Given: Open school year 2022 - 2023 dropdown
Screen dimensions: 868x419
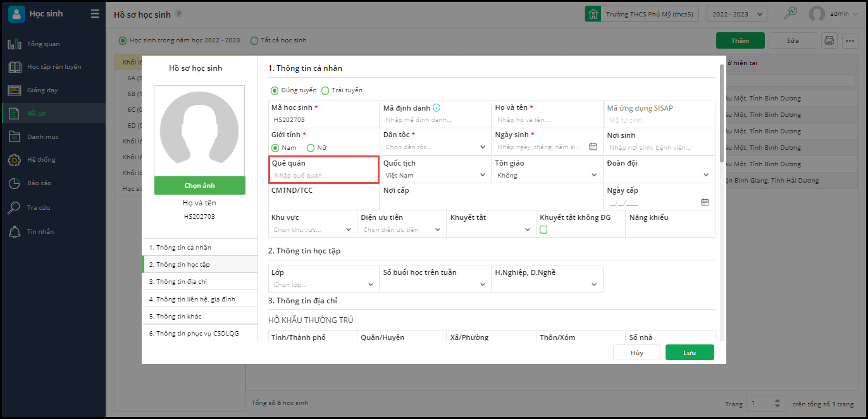Looking at the screenshot, I should coord(737,14).
